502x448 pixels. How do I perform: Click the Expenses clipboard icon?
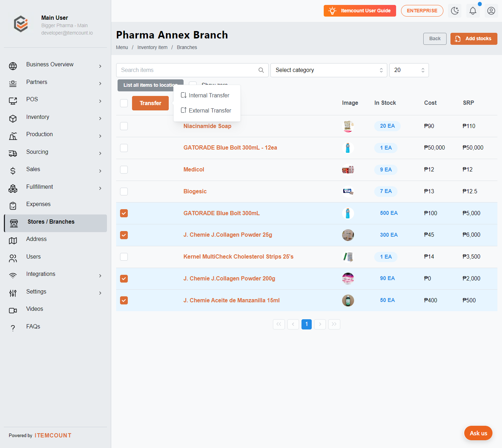point(13,206)
